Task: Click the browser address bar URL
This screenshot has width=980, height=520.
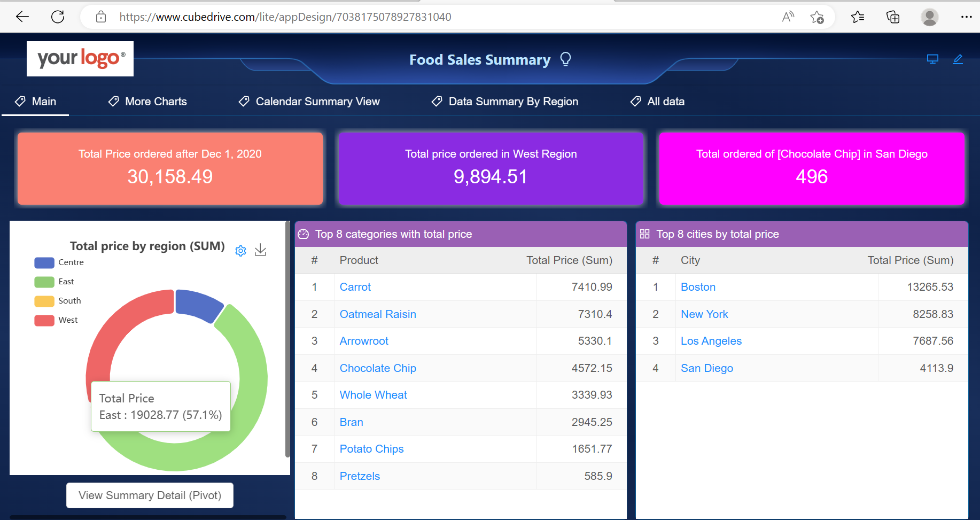Action: [x=285, y=17]
